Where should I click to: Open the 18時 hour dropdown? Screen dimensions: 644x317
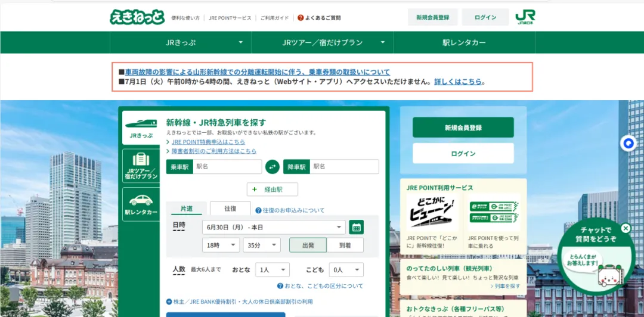pos(221,245)
